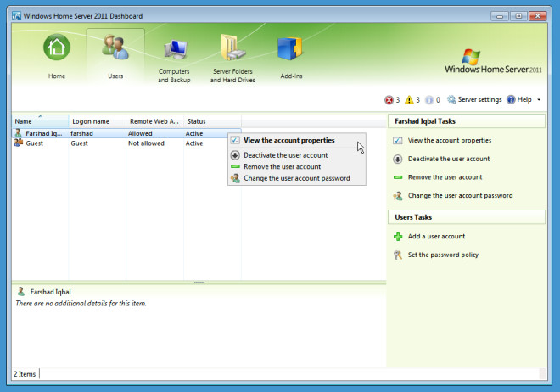Click the details pane splitter grip
Screen dimensions: 560x392
[x=199, y=283]
